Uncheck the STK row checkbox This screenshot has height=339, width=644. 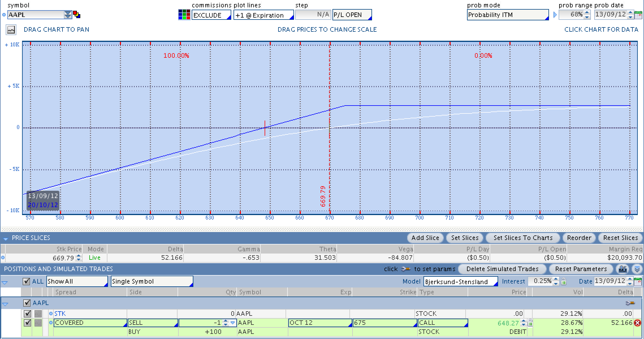[x=27, y=314]
